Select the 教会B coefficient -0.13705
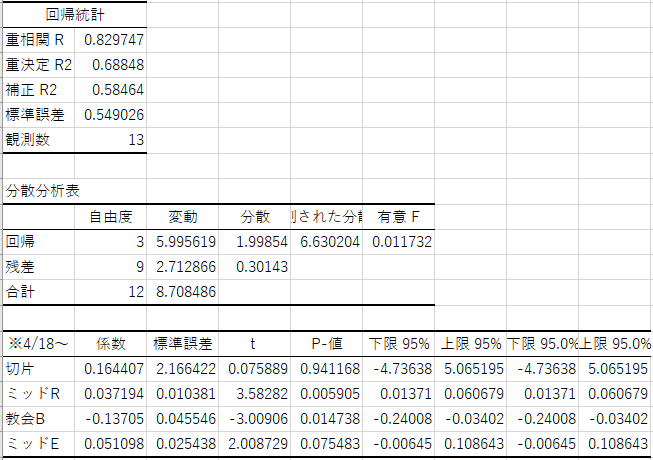653x460 pixels. click(110, 419)
